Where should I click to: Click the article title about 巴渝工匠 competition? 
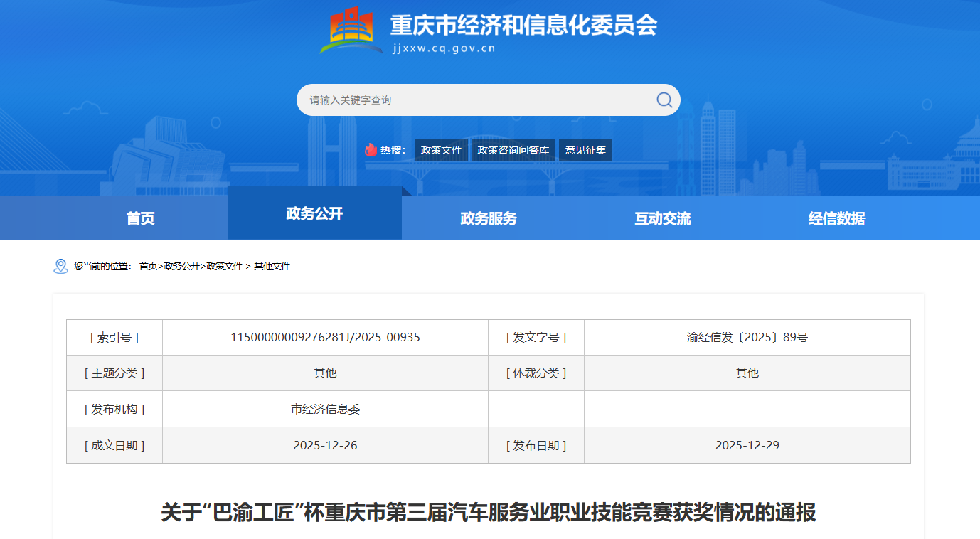pos(489,513)
